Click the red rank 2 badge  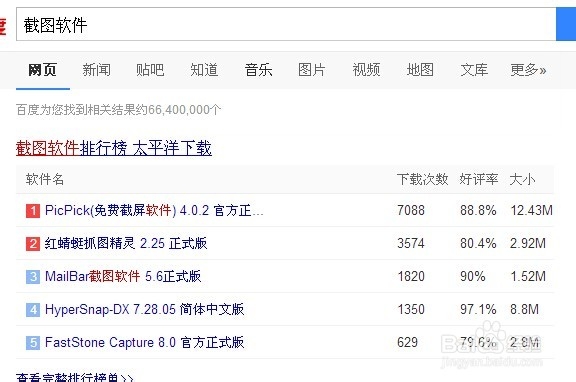click(33, 244)
